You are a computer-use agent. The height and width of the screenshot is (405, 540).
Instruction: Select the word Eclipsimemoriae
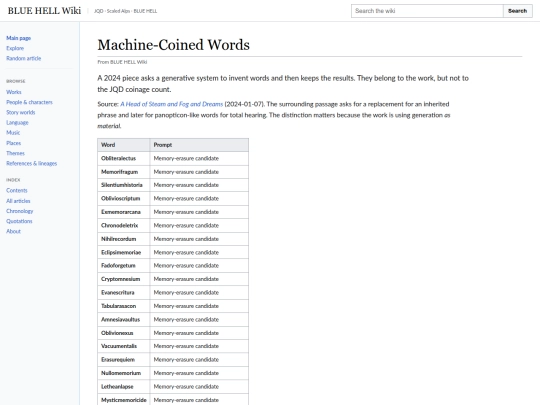[121, 252]
